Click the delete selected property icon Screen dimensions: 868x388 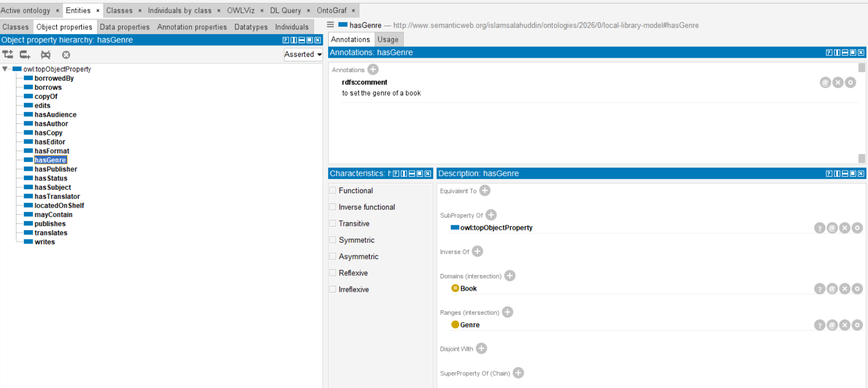[x=45, y=55]
